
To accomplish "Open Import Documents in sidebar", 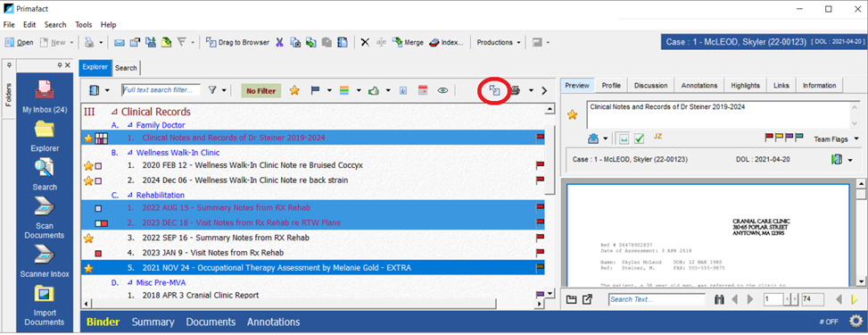I will pos(45,305).
